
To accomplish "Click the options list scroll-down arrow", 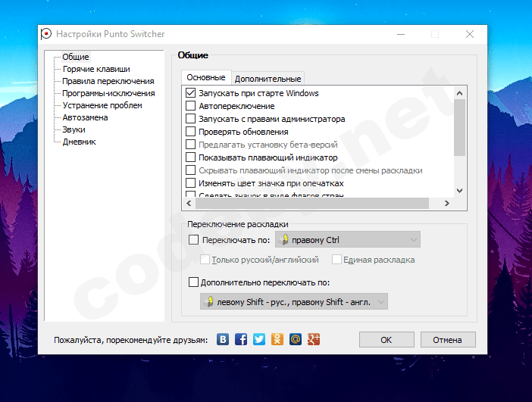I will [x=460, y=191].
